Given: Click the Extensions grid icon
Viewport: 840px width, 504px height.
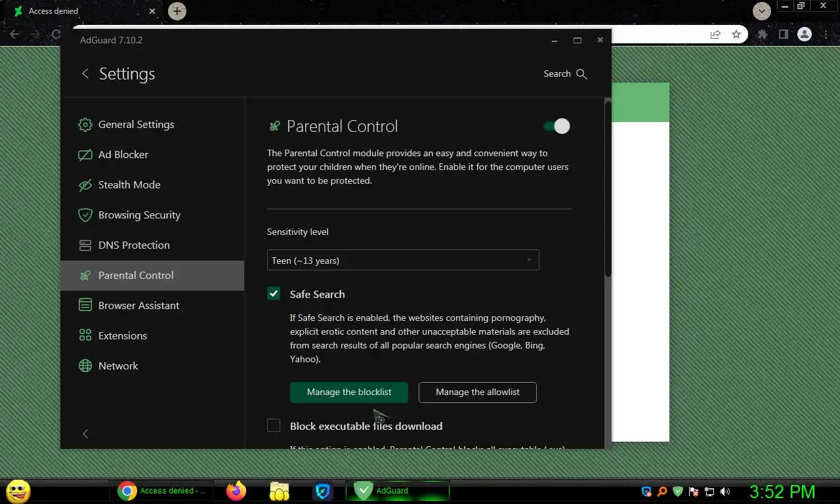Looking at the screenshot, I should pyautogui.click(x=85, y=336).
